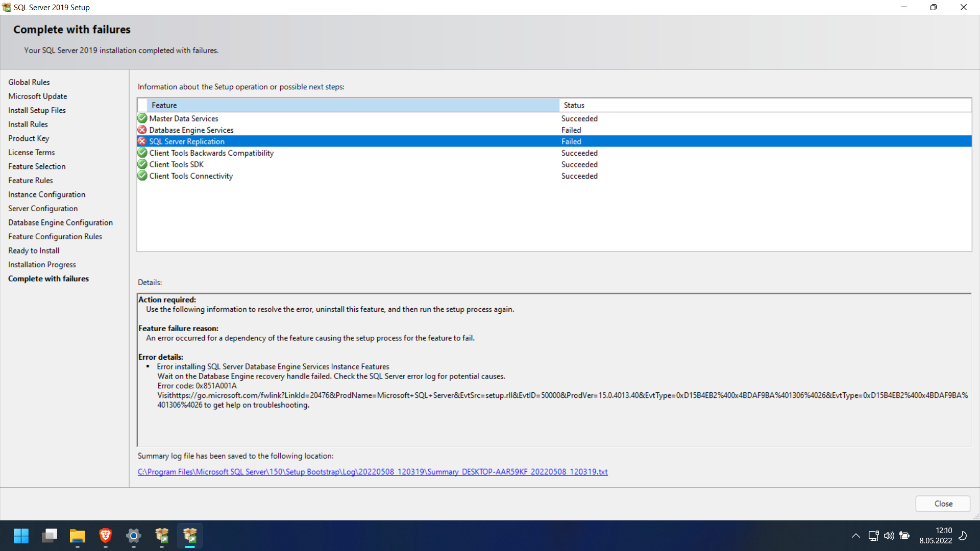980x551 pixels.
Task: Click success icon beside Client Tools Backwards Compatibility
Action: click(142, 153)
